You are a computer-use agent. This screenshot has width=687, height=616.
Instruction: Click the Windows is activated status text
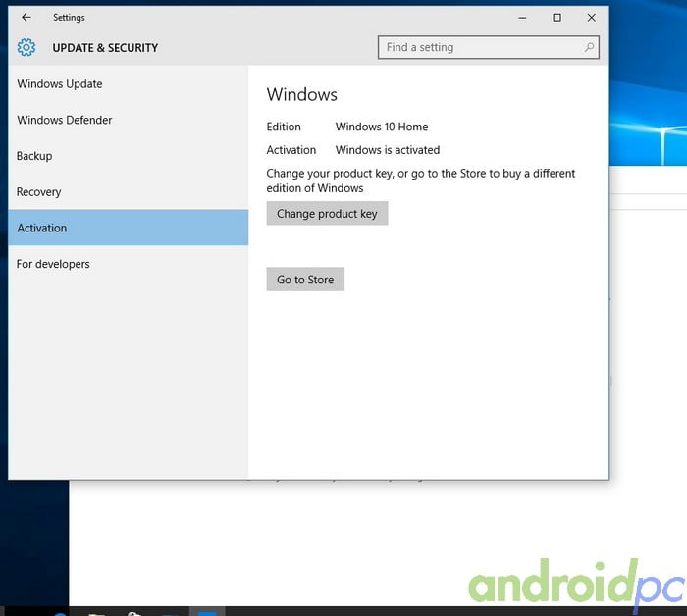pos(388,150)
